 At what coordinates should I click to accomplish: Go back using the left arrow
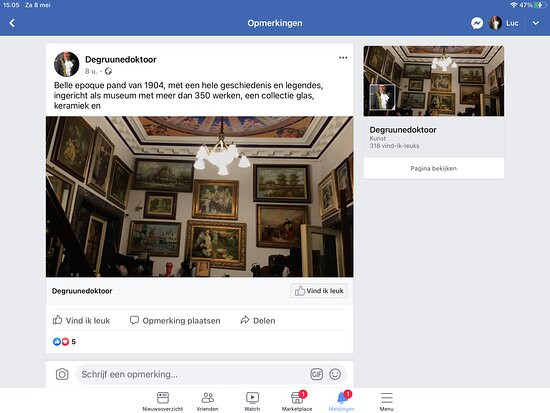pos(12,23)
